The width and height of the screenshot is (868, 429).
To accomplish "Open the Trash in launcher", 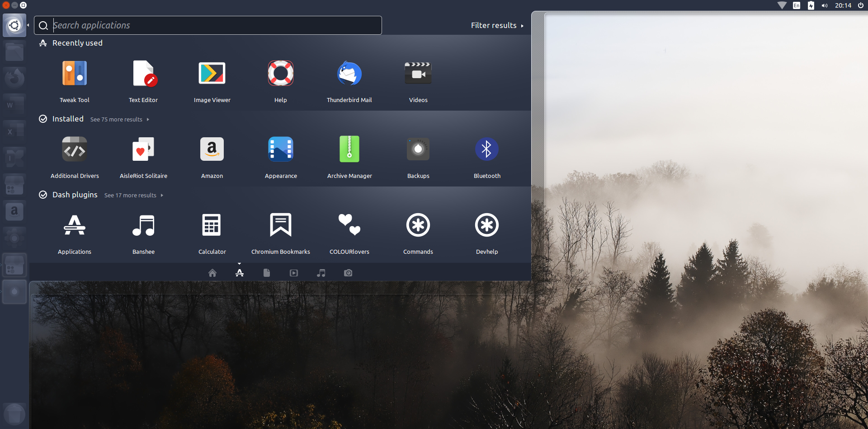I will click(14, 414).
